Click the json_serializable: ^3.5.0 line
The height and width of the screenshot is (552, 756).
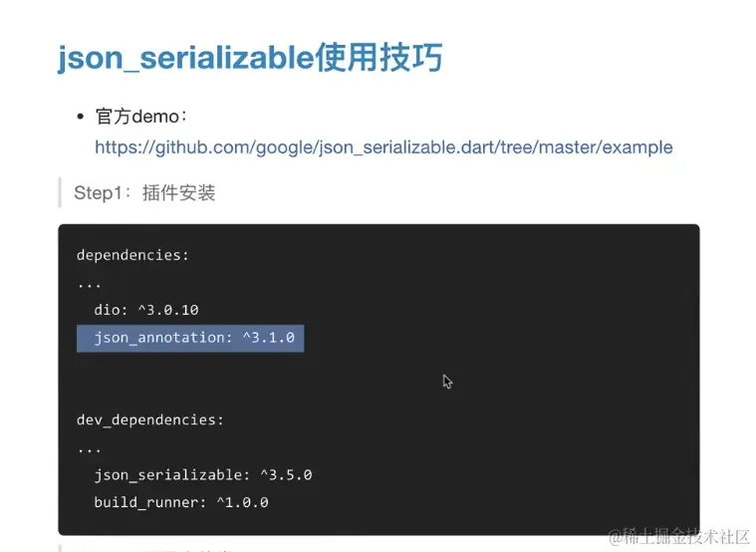(x=203, y=475)
